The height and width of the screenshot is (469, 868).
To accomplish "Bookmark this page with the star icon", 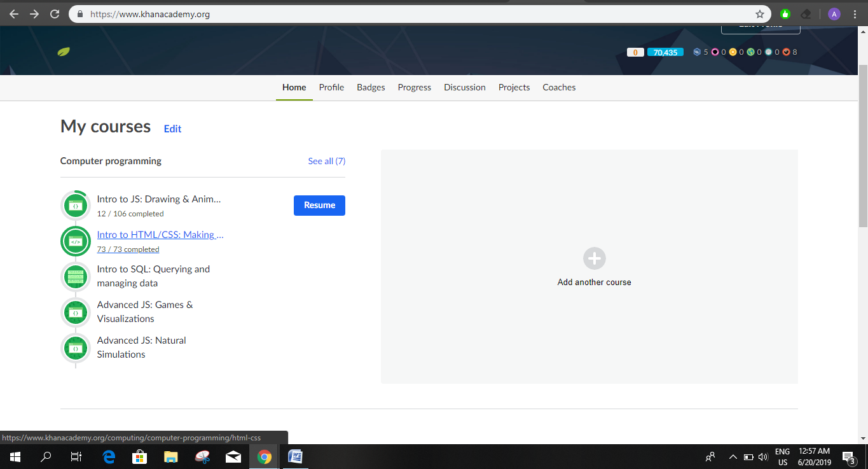I will (x=759, y=14).
